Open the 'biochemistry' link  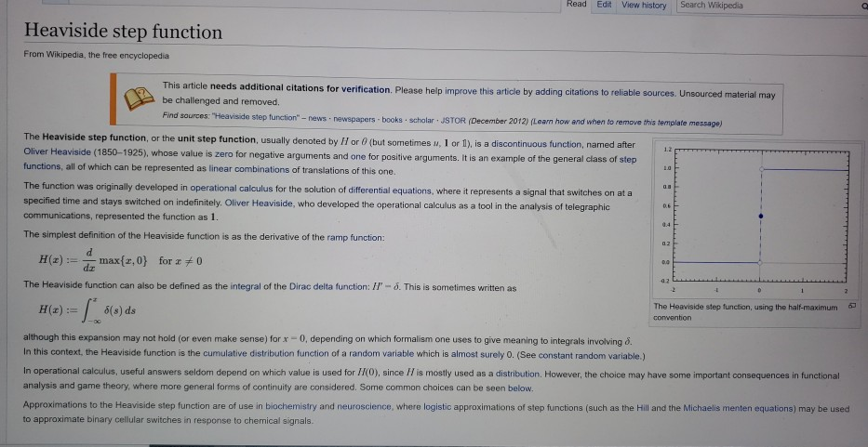[x=291, y=406]
